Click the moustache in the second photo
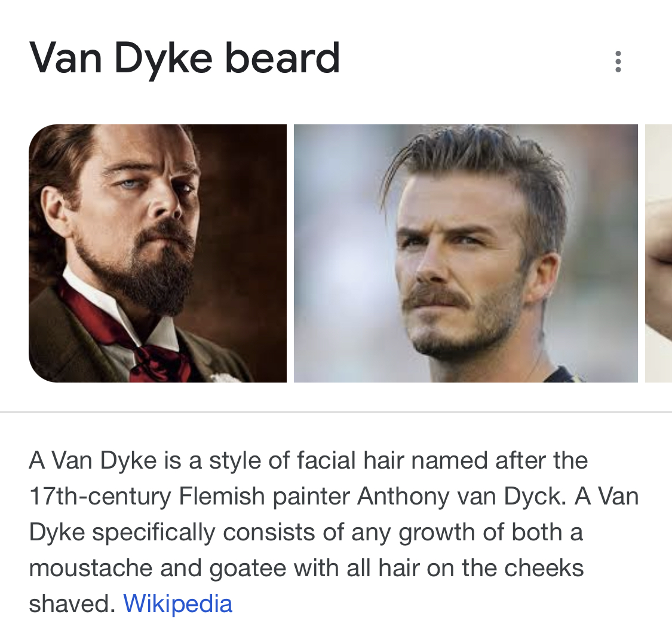Screen dimensions: 672x633 tap(439, 297)
